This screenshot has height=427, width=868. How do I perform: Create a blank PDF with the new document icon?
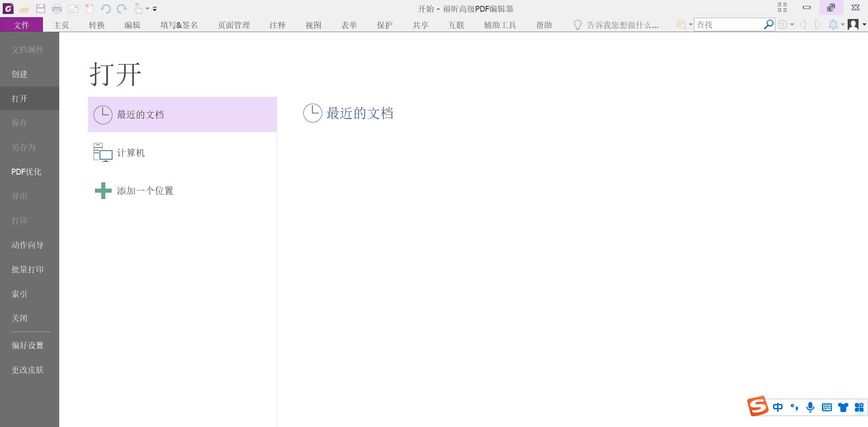(x=90, y=8)
